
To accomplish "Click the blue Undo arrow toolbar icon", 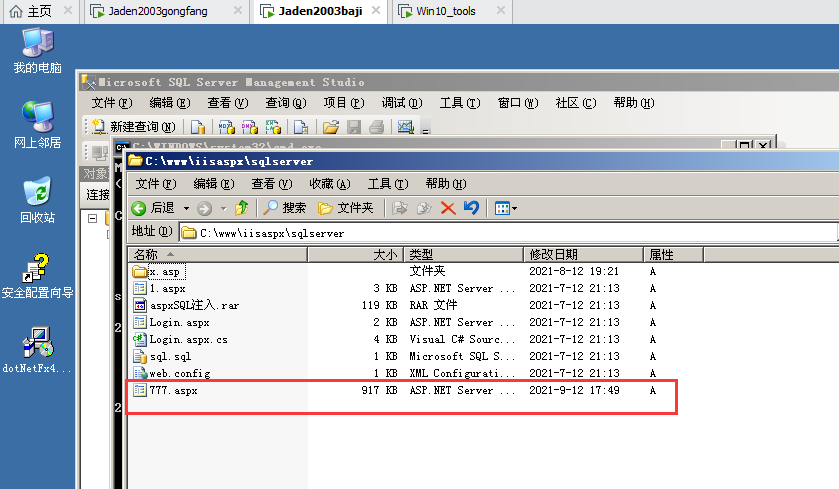I will pyautogui.click(x=471, y=208).
